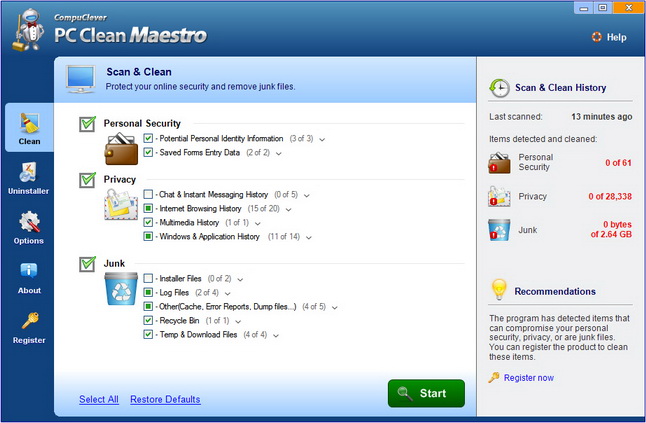Expand Installer Files arrow
This screenshot has width=646, height=423.
(x=240, y=280)
